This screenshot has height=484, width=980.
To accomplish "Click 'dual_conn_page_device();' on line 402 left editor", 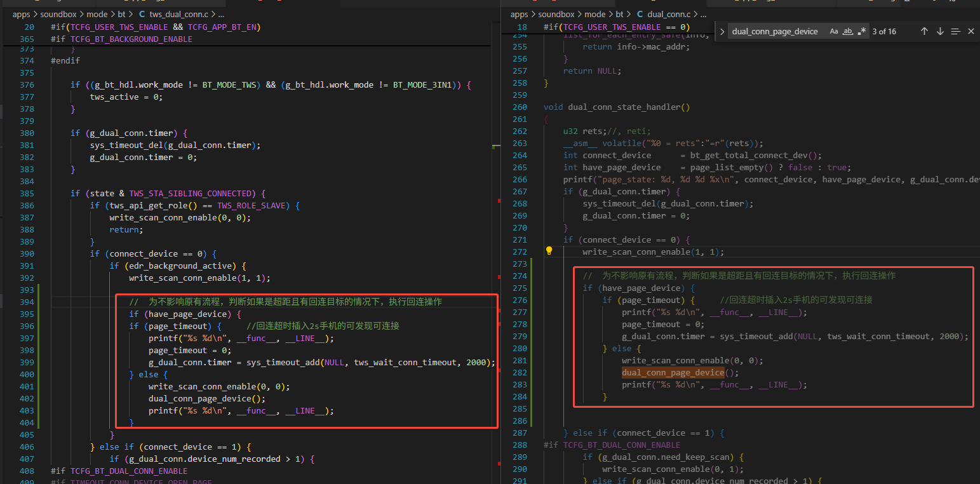I will pyautogui.click(x=207, y=398).
